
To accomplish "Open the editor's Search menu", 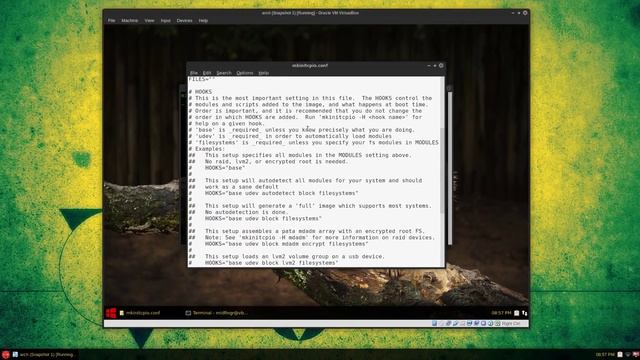I will (x=224, y=73).
